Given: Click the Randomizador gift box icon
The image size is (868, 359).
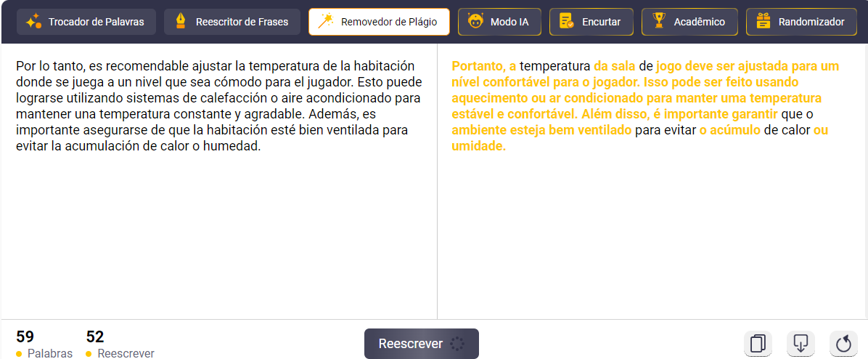Looking at the screenshot, I should 763,22.
